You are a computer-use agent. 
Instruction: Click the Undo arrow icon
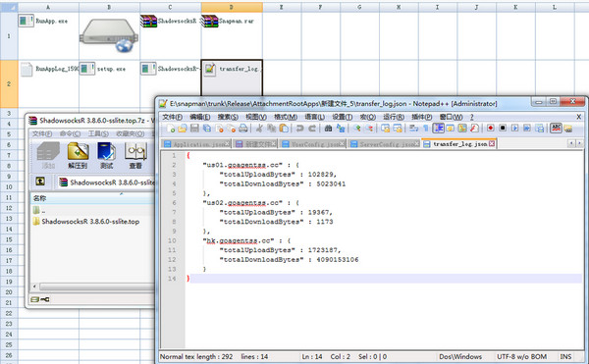tap(299, 129)
